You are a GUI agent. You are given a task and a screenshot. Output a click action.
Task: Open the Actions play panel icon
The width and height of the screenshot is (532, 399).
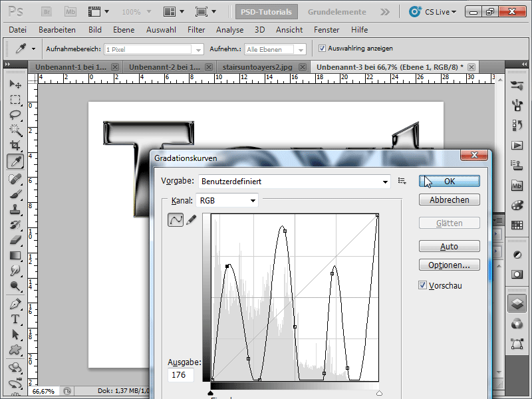[517, 146]
